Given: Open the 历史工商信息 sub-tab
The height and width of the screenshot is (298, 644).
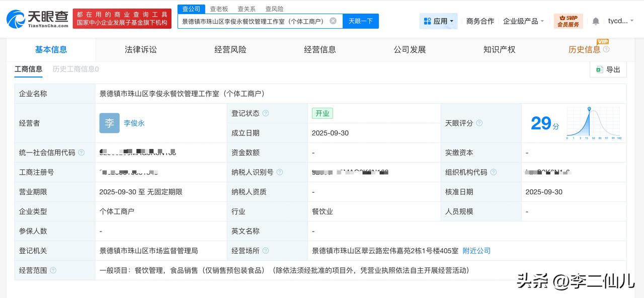Looking at the screenshot, I should 75,69.
